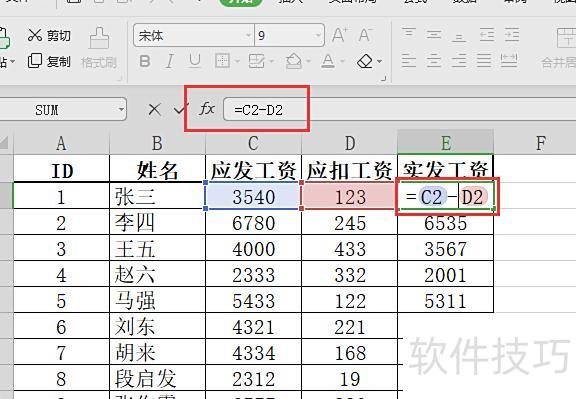This screenshot has width=576, height=399.
Task: Click the Copy (复制) button
Action: [49, 61]
